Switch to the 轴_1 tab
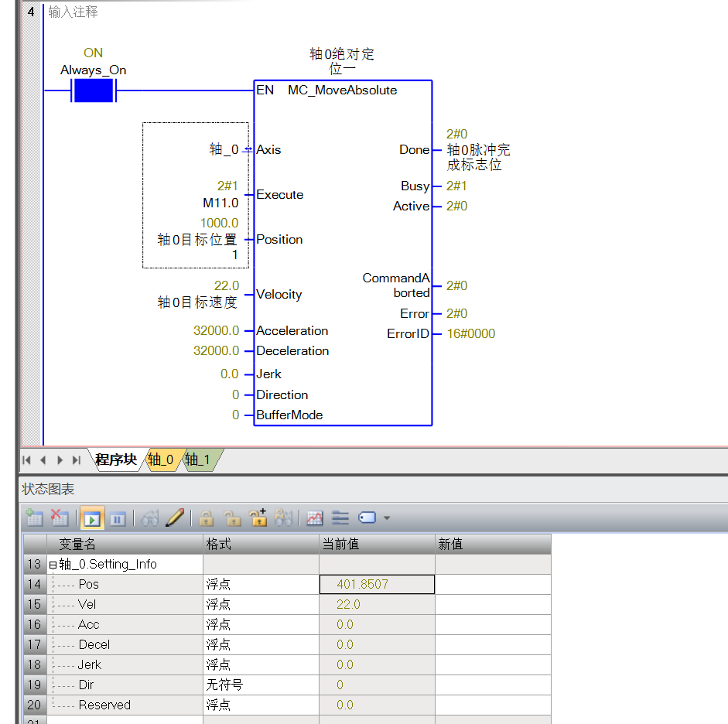This screenshot has width=728, height=724. click(198, 460)
